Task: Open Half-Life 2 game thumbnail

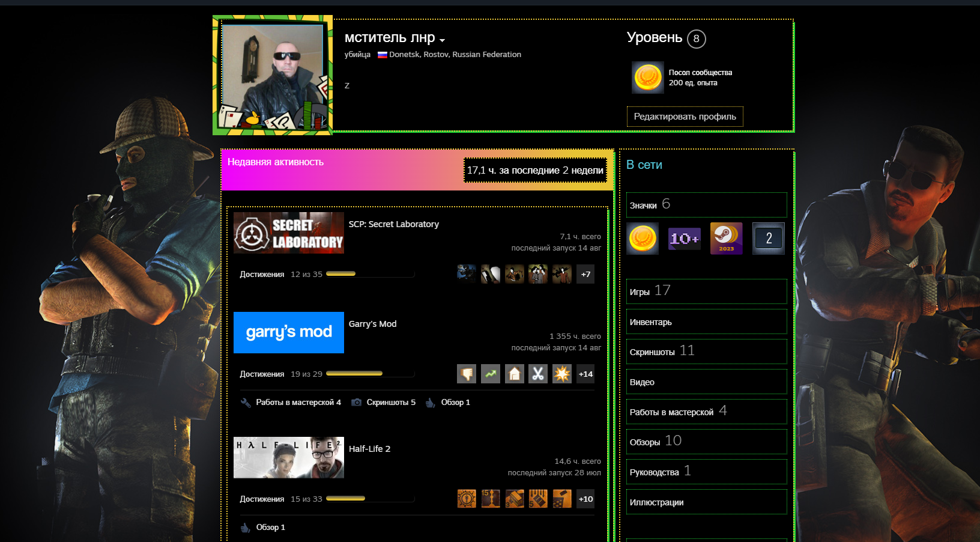Action: tap(289, 457)
